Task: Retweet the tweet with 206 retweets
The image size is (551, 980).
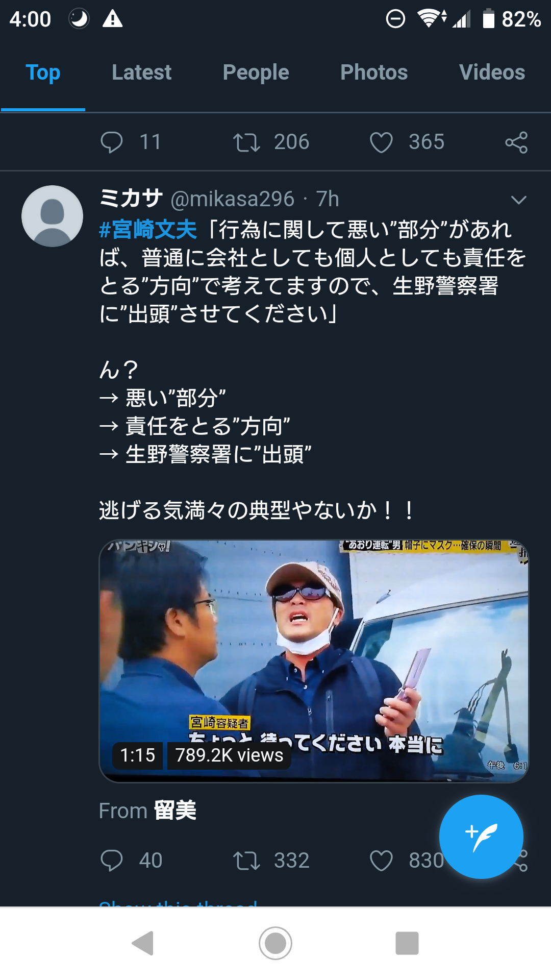Action: tap(247, 142)
